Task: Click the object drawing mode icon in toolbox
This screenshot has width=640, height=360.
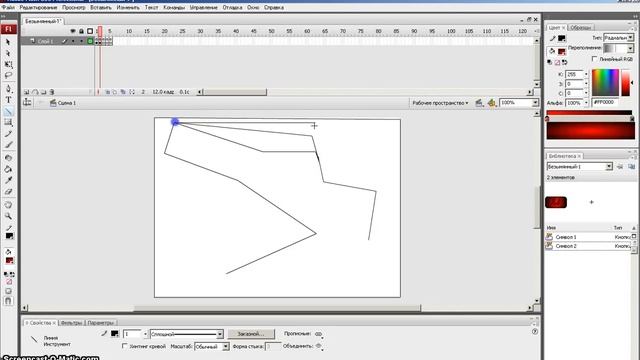Action: 8,291
